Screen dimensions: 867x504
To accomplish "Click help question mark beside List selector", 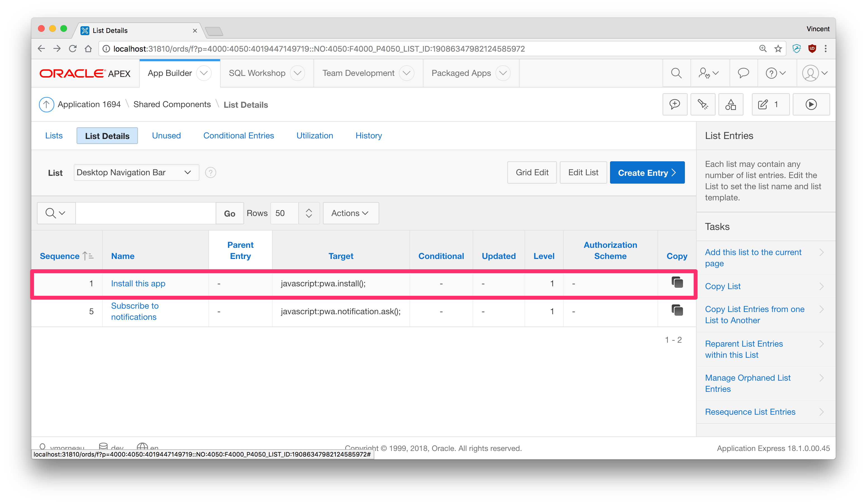I will [x=211, y=172].
